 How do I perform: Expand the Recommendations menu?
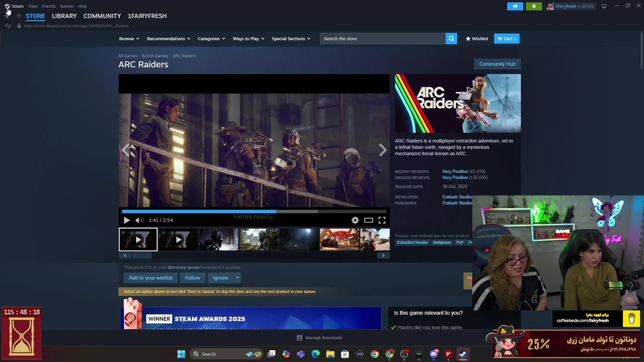coord(169,39)
